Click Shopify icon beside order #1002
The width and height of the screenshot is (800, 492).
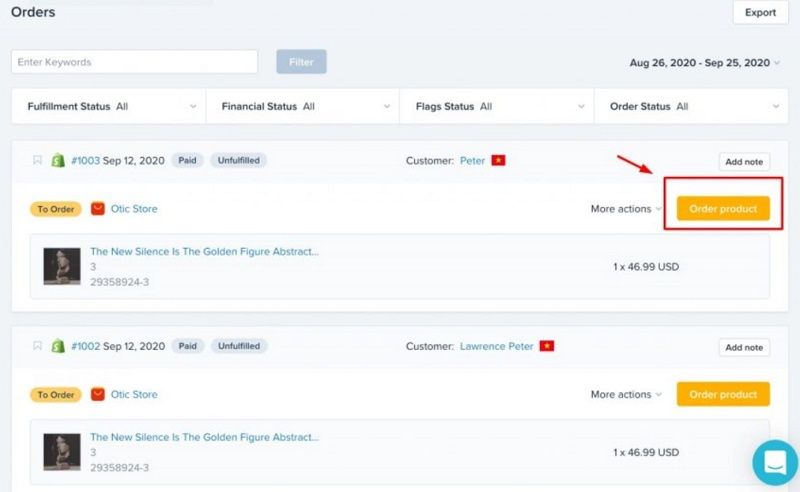tap(58, 347)
